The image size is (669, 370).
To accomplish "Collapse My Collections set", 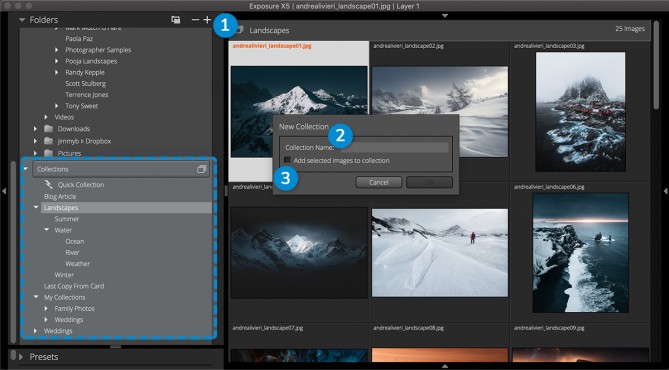I will 36,297.
